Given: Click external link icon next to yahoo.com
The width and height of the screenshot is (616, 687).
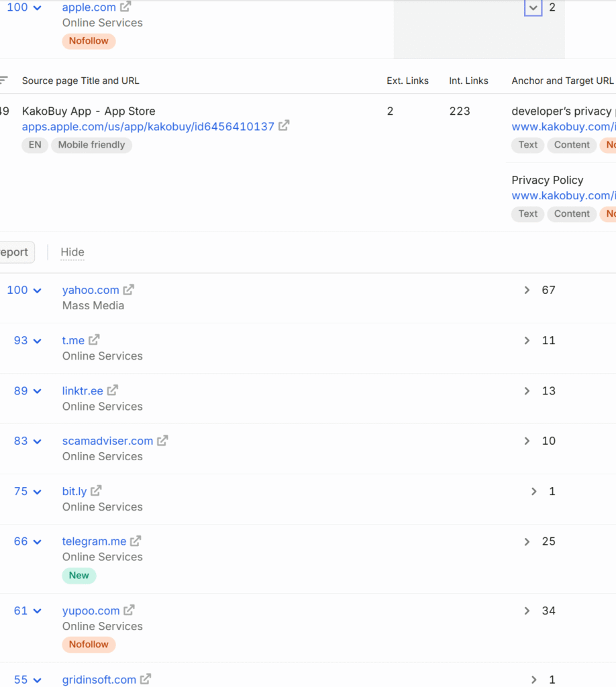Looking at the screenshot, I should click(x=128, y=290).
